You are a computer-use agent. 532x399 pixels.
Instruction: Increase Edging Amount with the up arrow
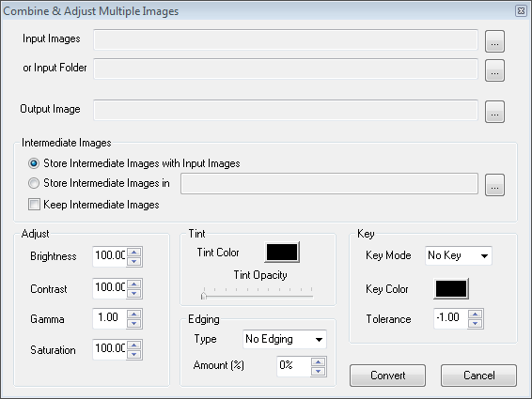click(319, 362)
